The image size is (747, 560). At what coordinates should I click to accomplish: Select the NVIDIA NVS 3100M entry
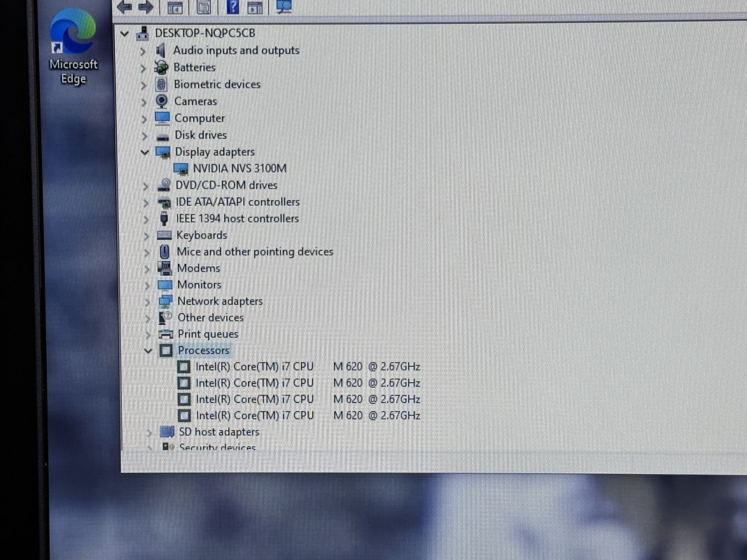239,169
